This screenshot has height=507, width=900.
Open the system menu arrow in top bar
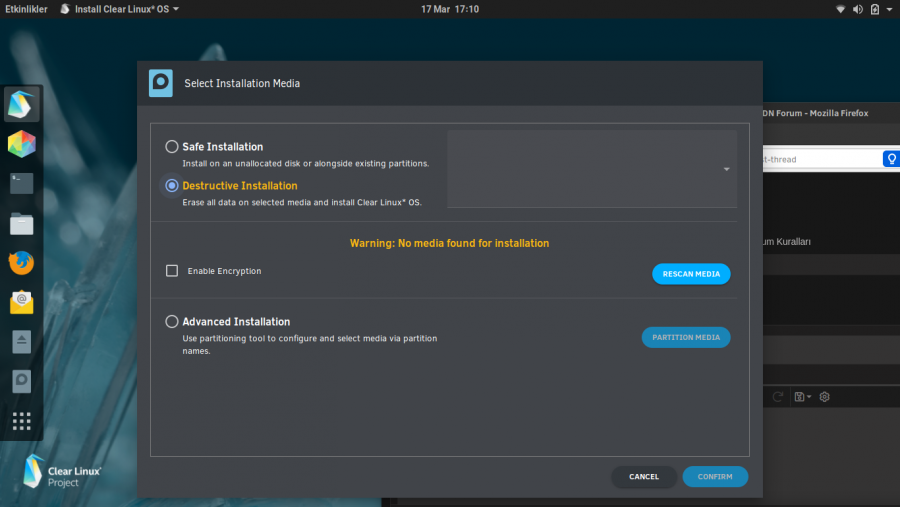[x=889, y=9]
